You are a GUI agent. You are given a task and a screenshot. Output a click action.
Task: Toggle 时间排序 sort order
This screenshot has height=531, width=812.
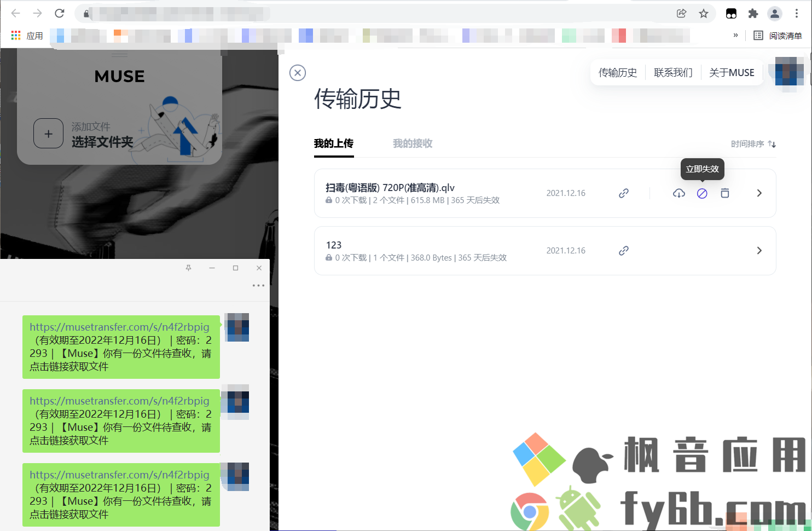[753, 144]
